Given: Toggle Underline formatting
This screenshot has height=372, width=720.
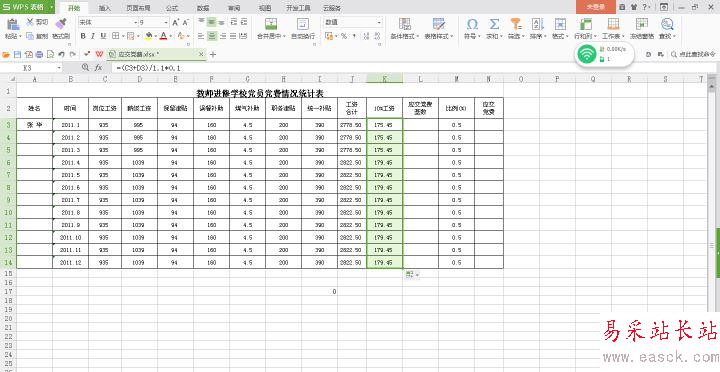Looking at the screenshot, I should point(103,36).
